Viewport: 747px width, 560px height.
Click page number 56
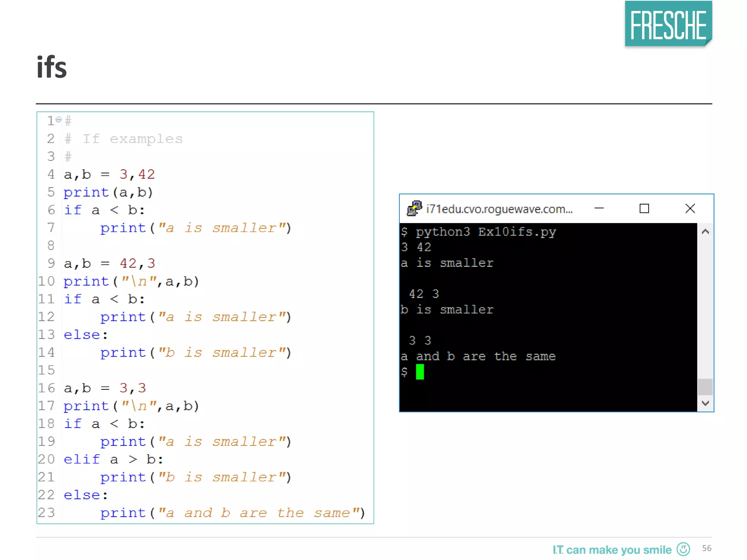coord(707,548)
